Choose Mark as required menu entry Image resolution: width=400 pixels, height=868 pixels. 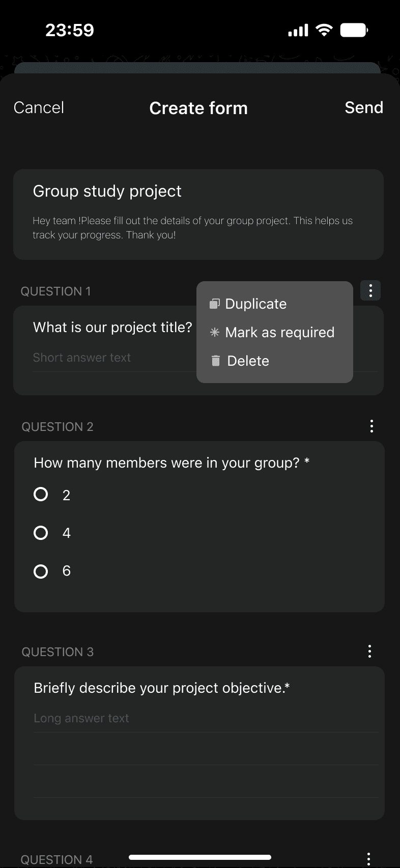[x=279, y=333]
